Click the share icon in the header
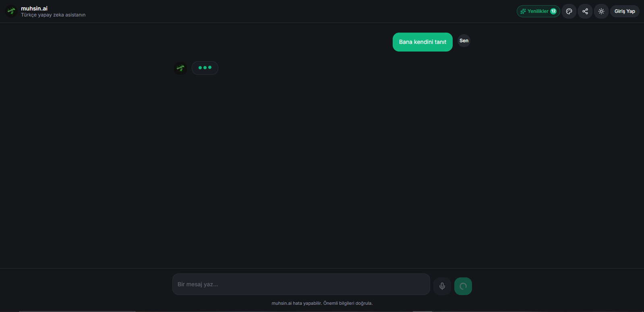This screenshot has width=644, height=312. [585, 11]
